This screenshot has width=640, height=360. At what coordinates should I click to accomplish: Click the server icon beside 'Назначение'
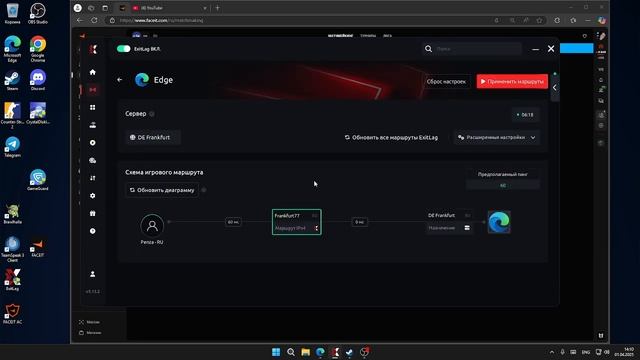(467, 228)
